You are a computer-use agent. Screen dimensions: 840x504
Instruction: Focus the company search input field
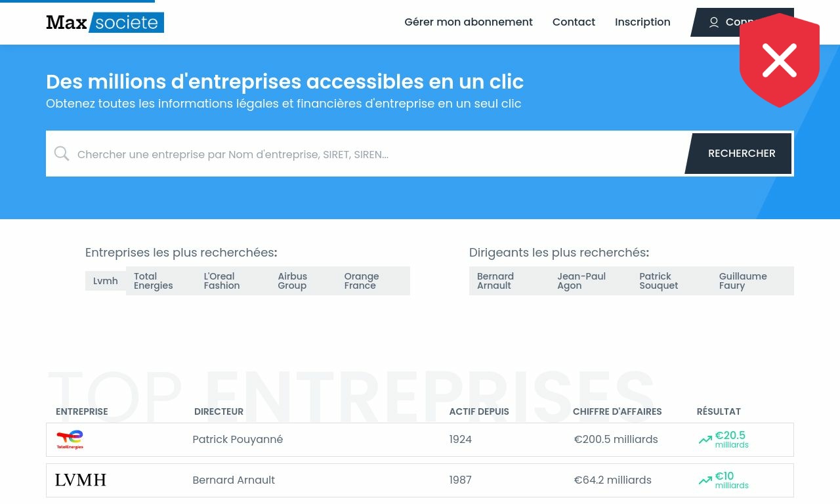pyautogui.click(x=377, y=154)
